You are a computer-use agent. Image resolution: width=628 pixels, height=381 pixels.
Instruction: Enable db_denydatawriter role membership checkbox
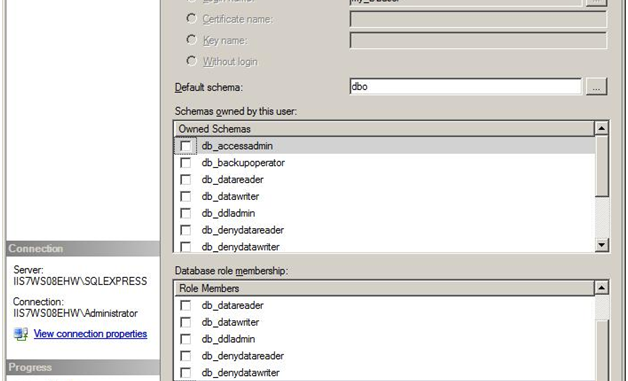pos(185,373)
